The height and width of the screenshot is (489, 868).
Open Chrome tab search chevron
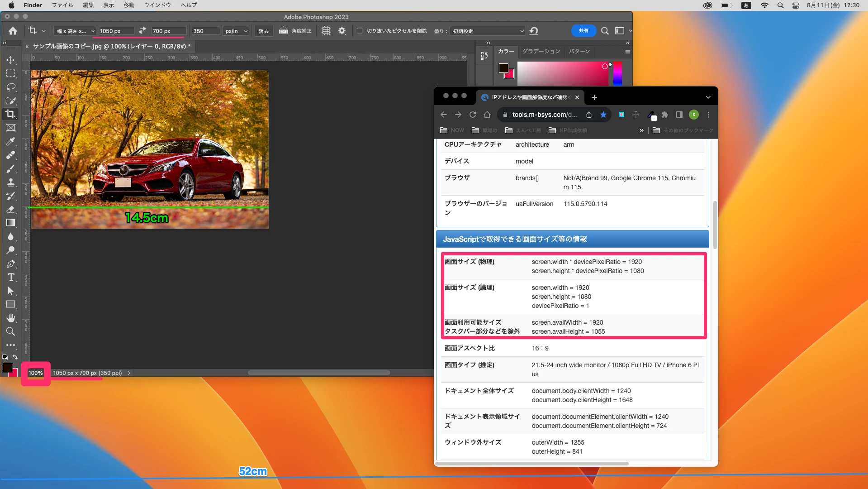click(x=708, y=97)
